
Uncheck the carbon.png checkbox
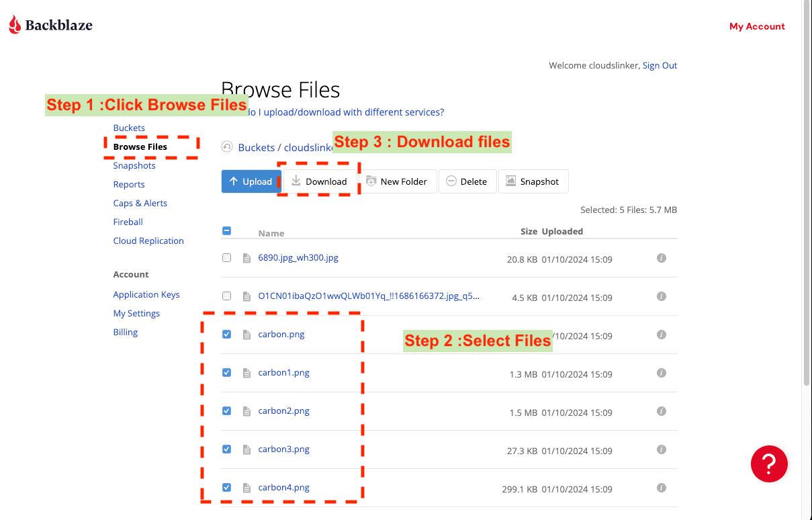click(x=226, y=334)
